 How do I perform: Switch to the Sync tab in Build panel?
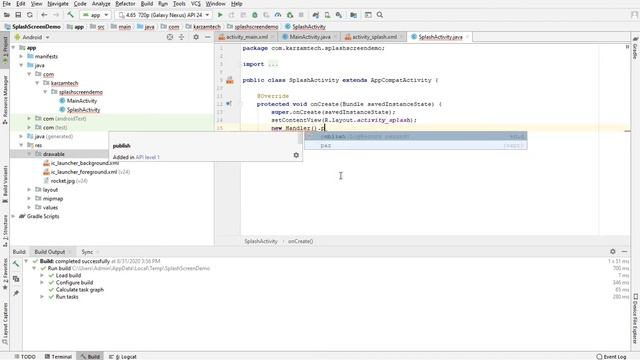click(x=87, y=252)
